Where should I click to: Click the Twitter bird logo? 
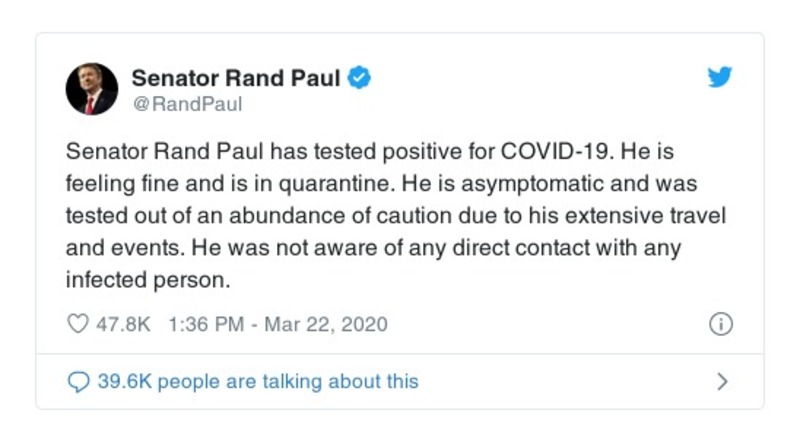click(720, 77)
